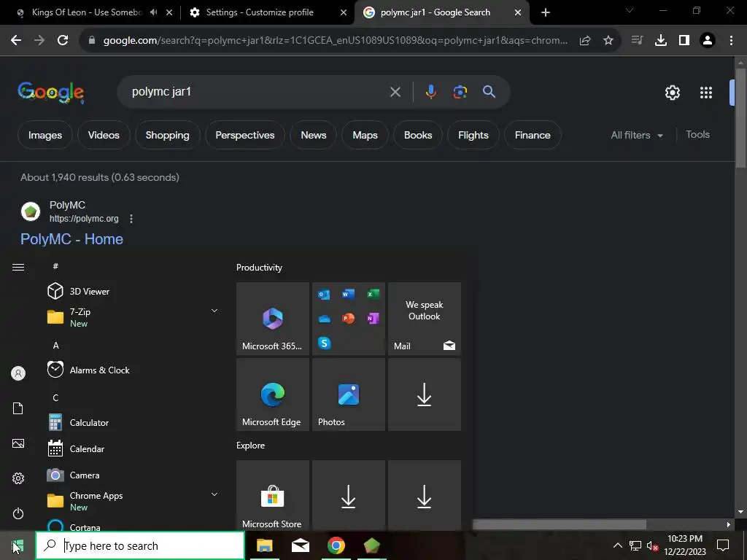Open Chrome tab search chevron

(x=629, y=10)
